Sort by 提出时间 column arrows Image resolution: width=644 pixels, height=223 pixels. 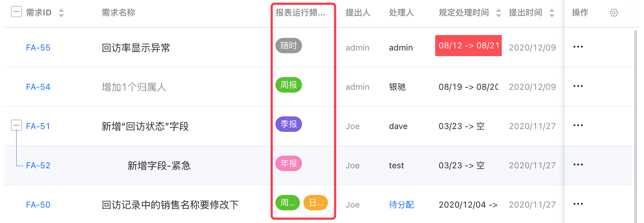point(552,13)
